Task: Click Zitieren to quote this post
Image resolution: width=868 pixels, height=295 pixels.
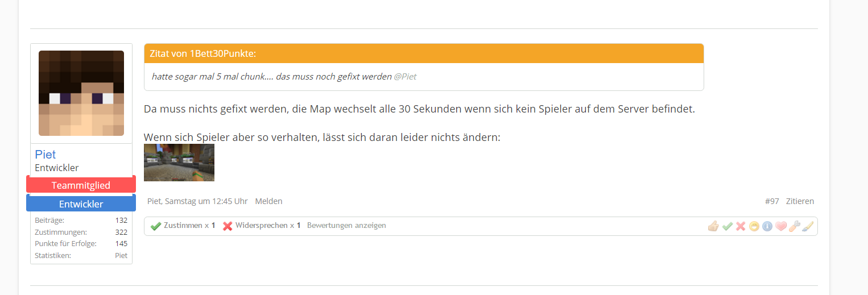Action: [800, 201]
